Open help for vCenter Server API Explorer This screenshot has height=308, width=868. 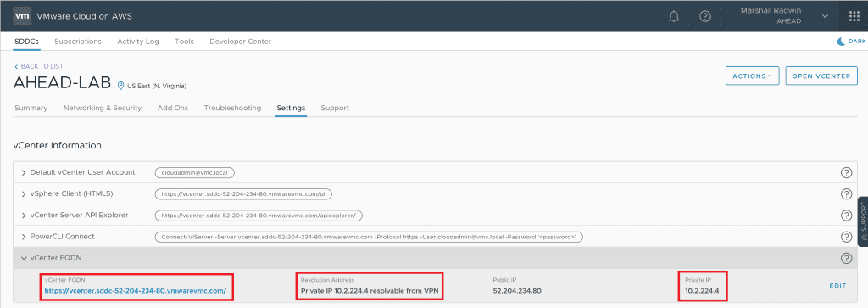pos(846,216)
